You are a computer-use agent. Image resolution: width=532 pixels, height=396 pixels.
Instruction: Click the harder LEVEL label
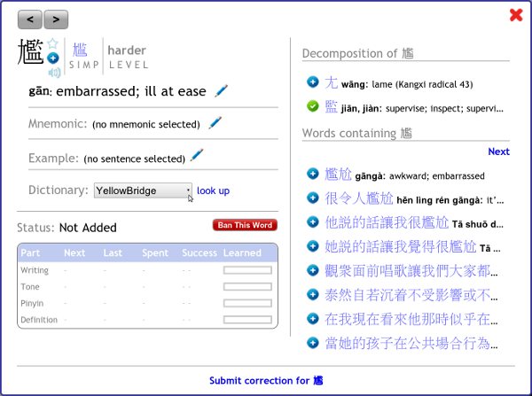point(129,57)
